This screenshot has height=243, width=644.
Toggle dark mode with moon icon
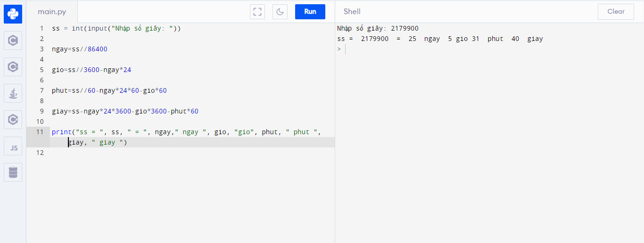point(280,12)
